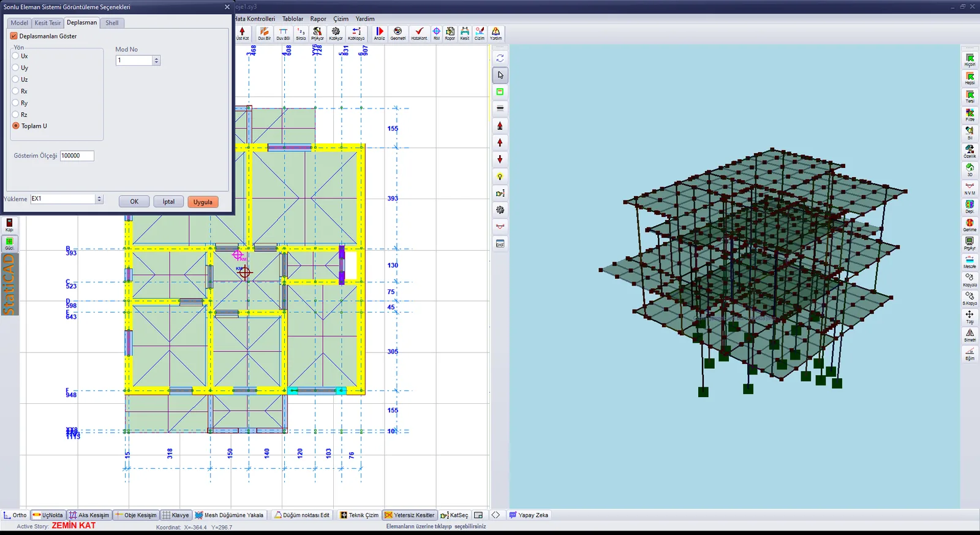The height and width of the screenshot is (535, 980).
Task: Click the Sırala ordering icon
Action: click(301, 33)
